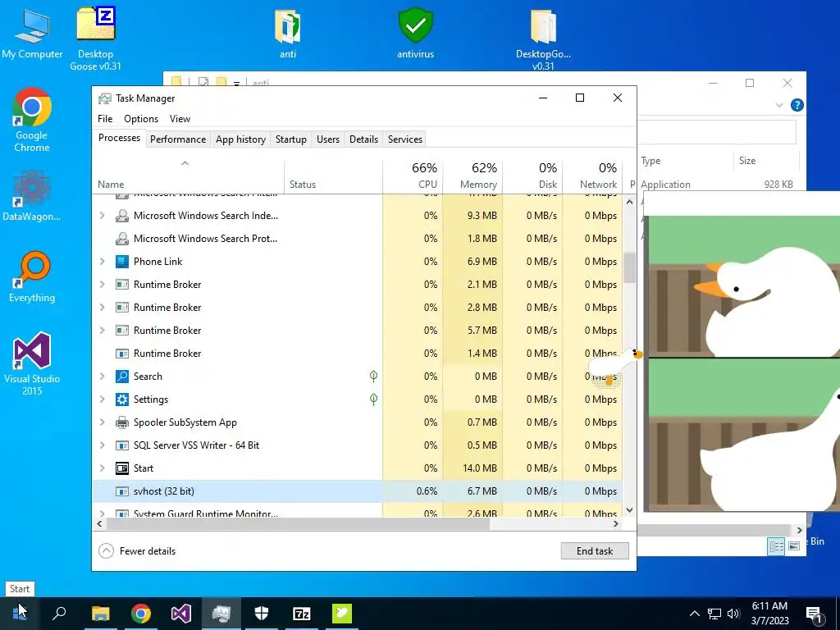Open antivirus shield desktop icon
840x630 pixels.
(415, 33)
